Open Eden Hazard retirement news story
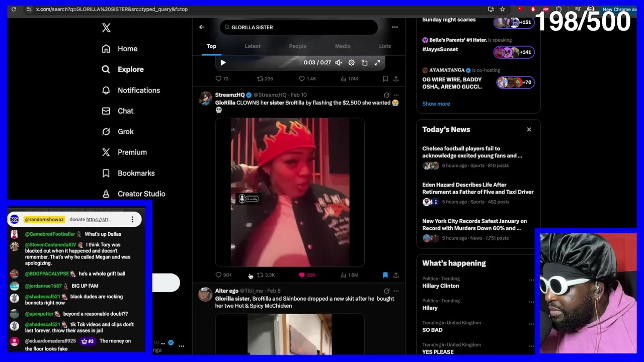The image size is (644, 362). click(x=478, y=193)
